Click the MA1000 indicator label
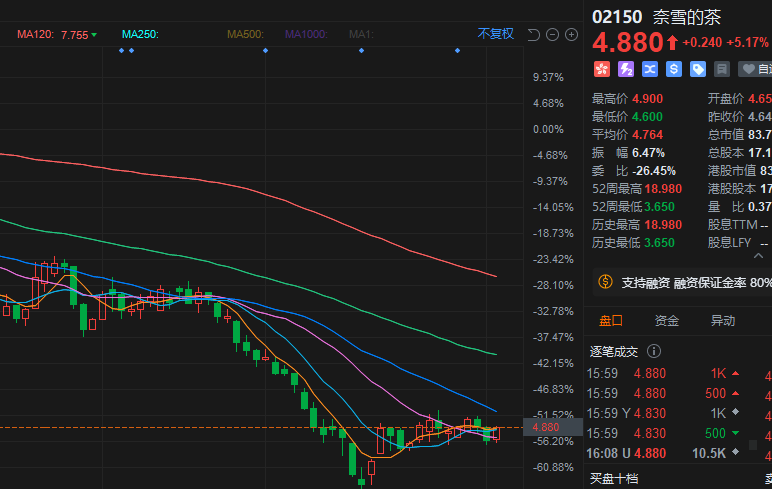The image size is (772, 489). (x=306, y=34)
